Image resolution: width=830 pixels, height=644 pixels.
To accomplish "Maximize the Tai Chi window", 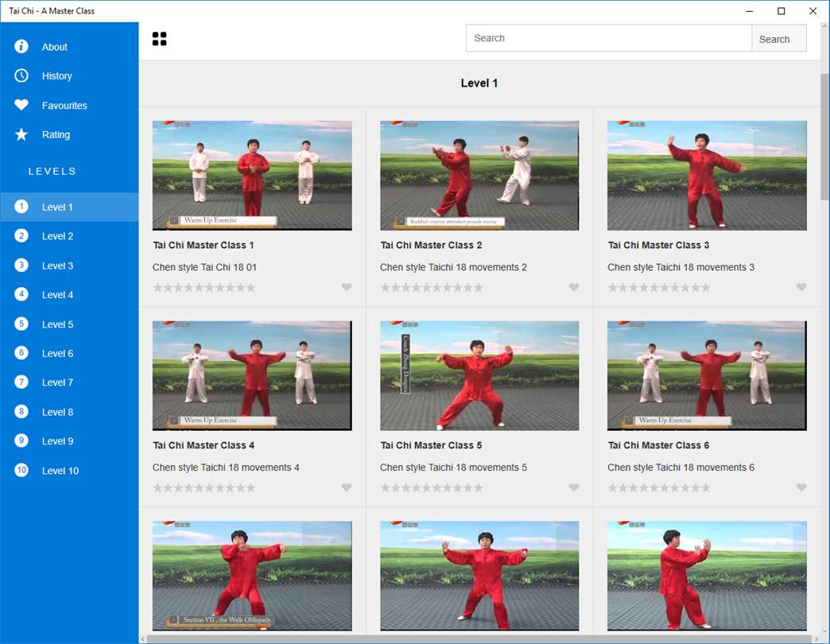I will [781, 10].
